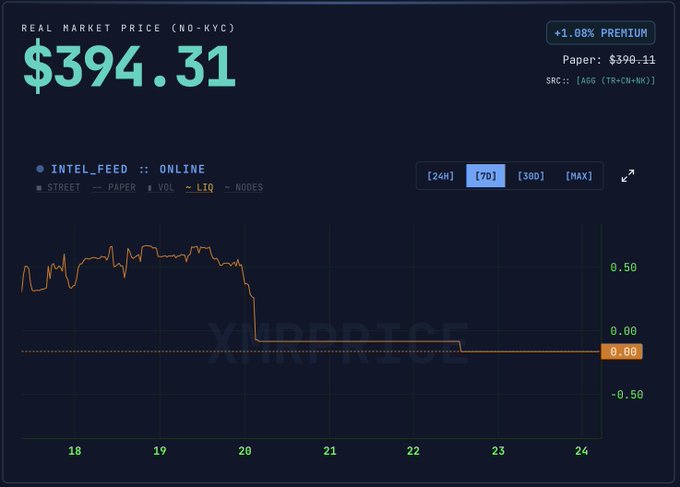Viewport: 680px width, 487px height.
Task: Disable the LIQ series
Action: tap(199, 188)
